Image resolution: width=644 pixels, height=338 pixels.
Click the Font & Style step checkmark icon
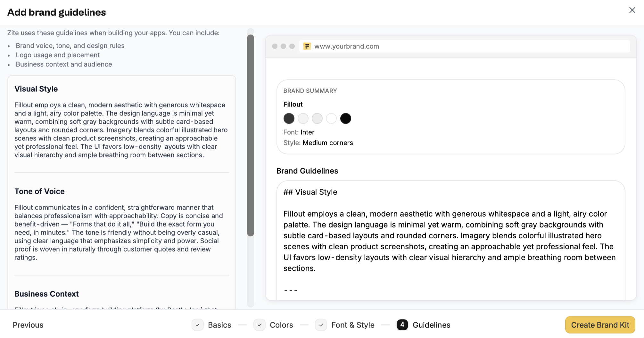[321, 325]
